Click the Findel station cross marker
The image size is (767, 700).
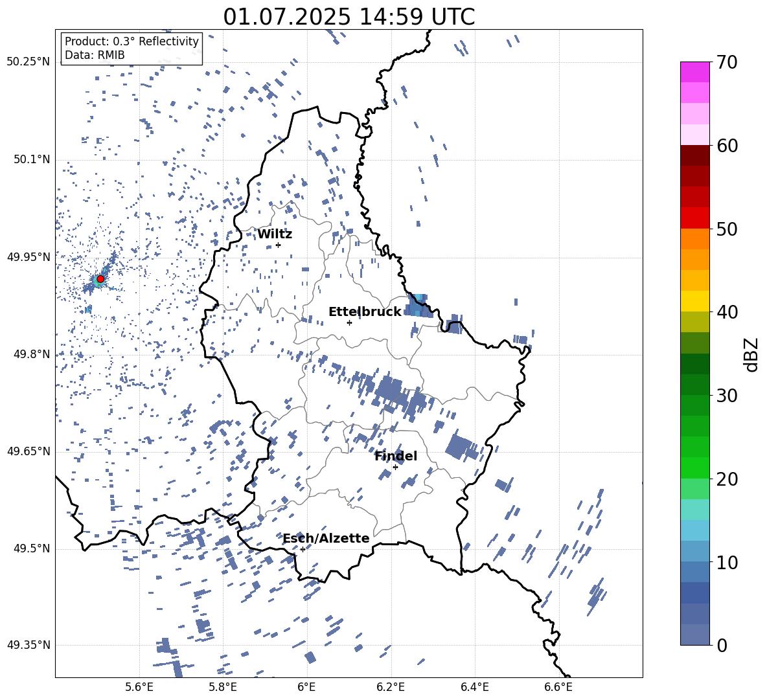[395, 468]
